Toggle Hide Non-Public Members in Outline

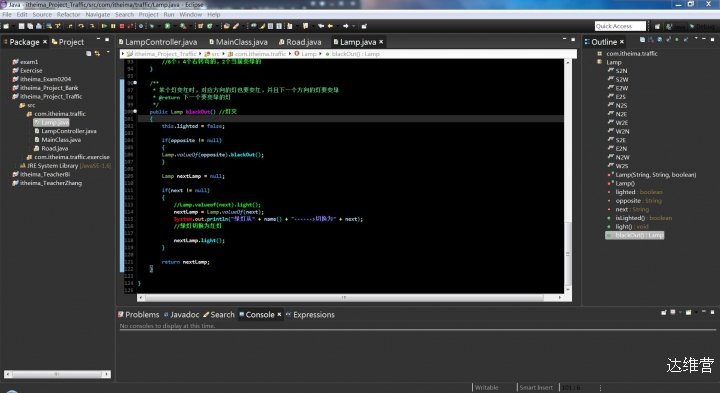pos(677,39)
